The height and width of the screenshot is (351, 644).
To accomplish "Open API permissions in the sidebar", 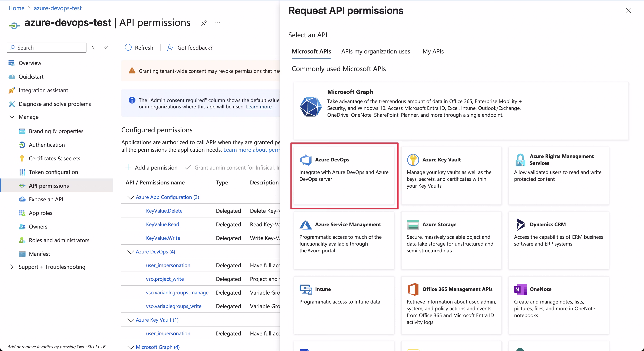I will click(57, 186).
